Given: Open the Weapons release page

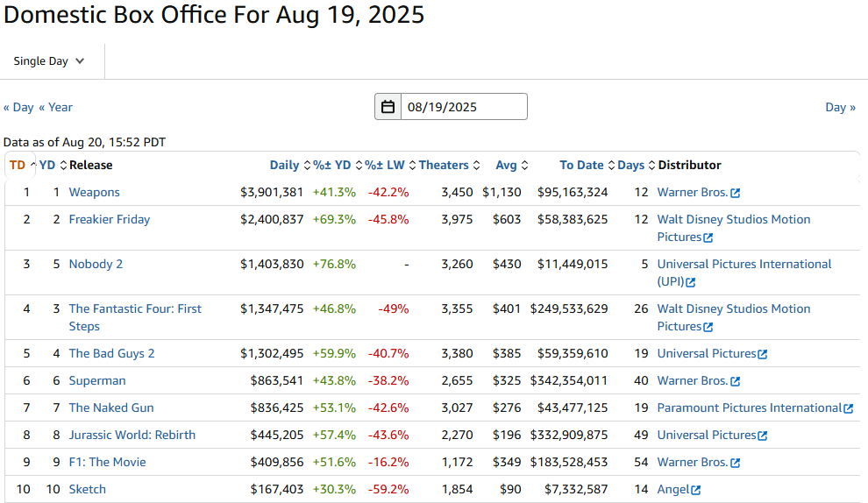Looking at the screenshot, I should click(x=94, y=192).
